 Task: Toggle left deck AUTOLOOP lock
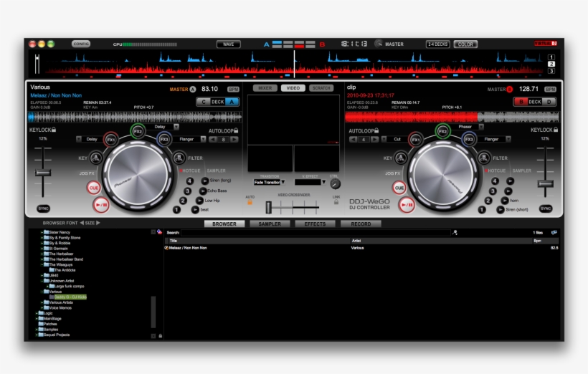pos(236,131)
